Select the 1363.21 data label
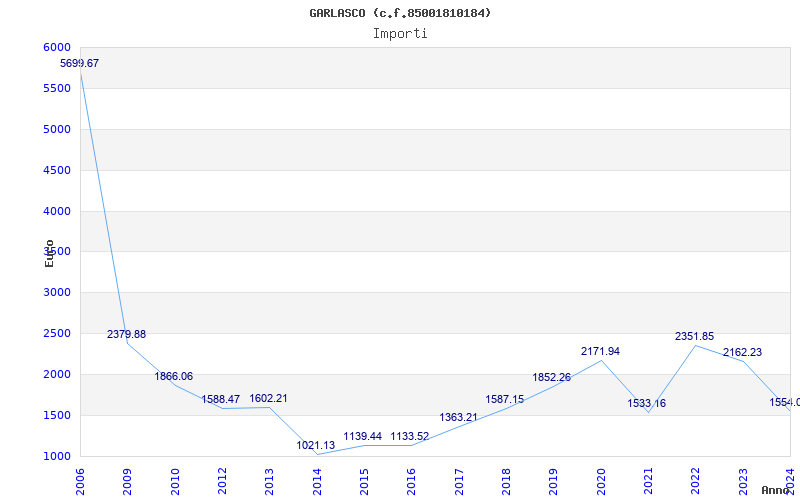800x500 pixels. click(x=459, y=417)
